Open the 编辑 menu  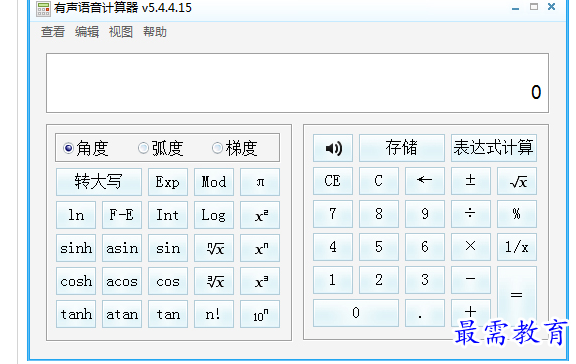[87, 32]
